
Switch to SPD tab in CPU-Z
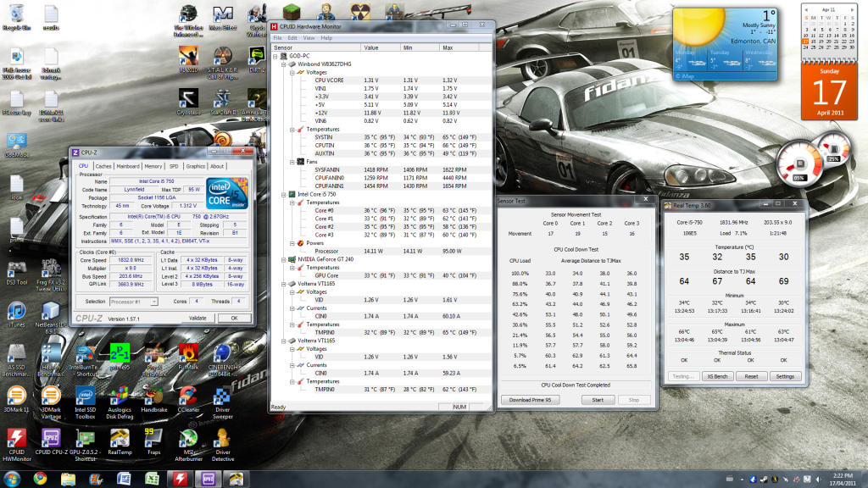coord(174,166)
